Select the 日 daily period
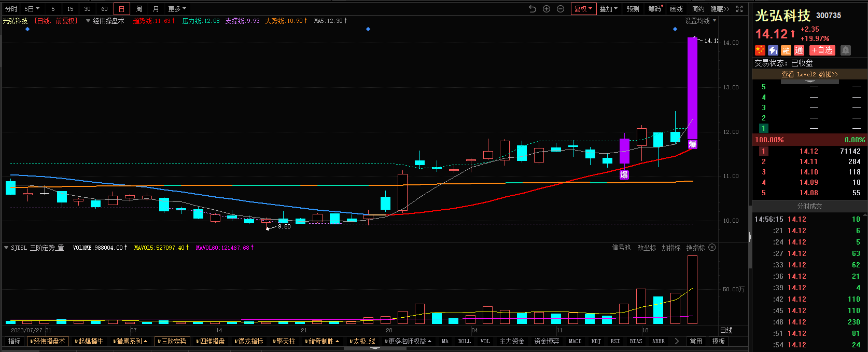Screen dimensions: 868x352 [122, 9]
